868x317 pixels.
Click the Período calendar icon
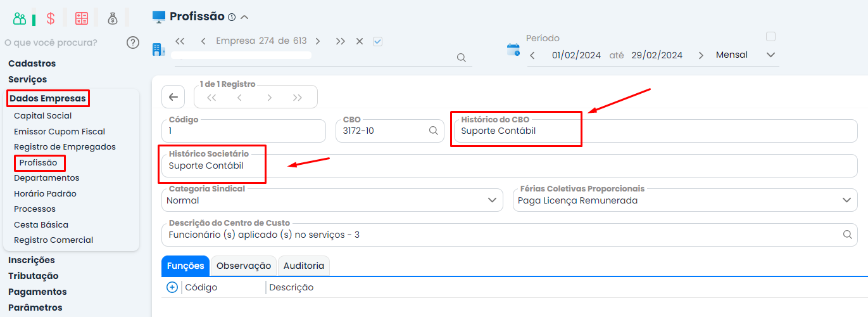point(513,49)
